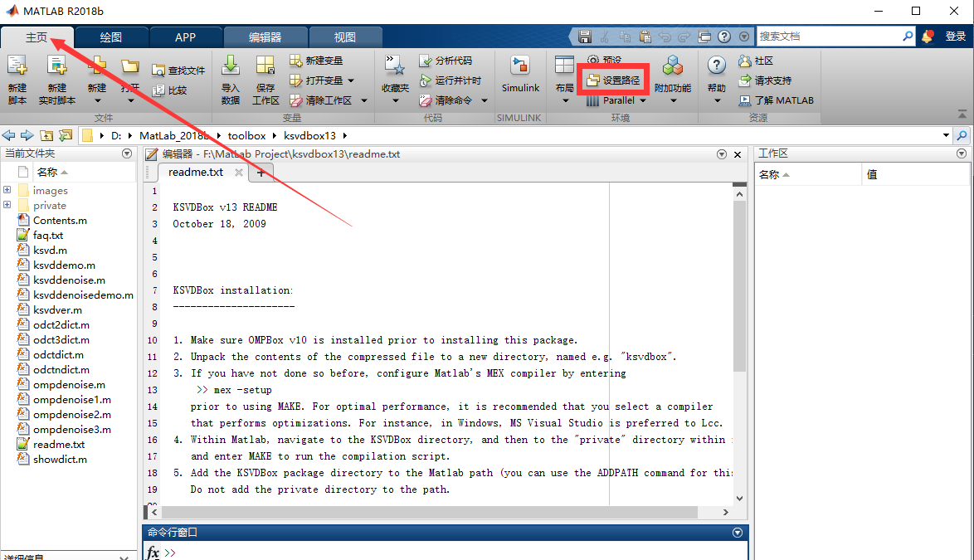Click the magnifier in the 搜索文档 box

[908, 36]
